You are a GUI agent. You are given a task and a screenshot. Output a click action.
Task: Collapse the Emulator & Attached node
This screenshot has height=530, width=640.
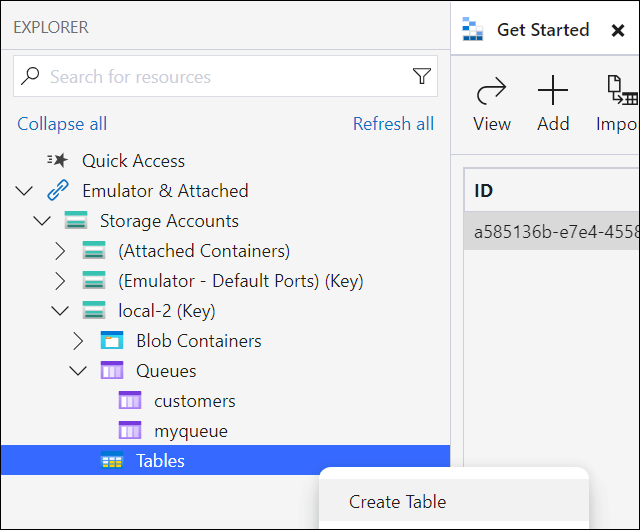[x=24, y=191]
